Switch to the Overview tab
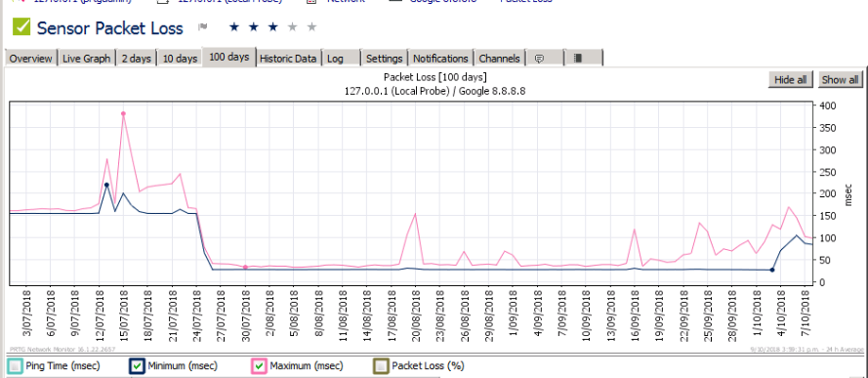Screen dimensions: 868x378 [x=31, y=58]
